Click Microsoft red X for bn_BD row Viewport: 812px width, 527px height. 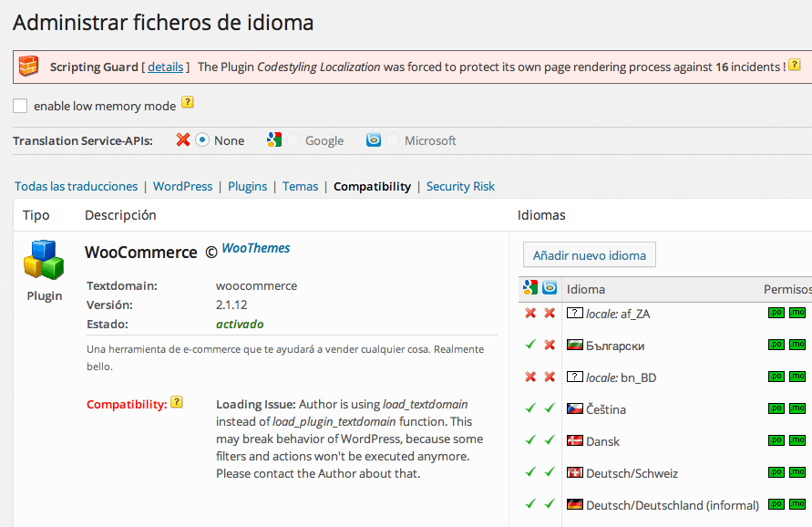[550, 377]
